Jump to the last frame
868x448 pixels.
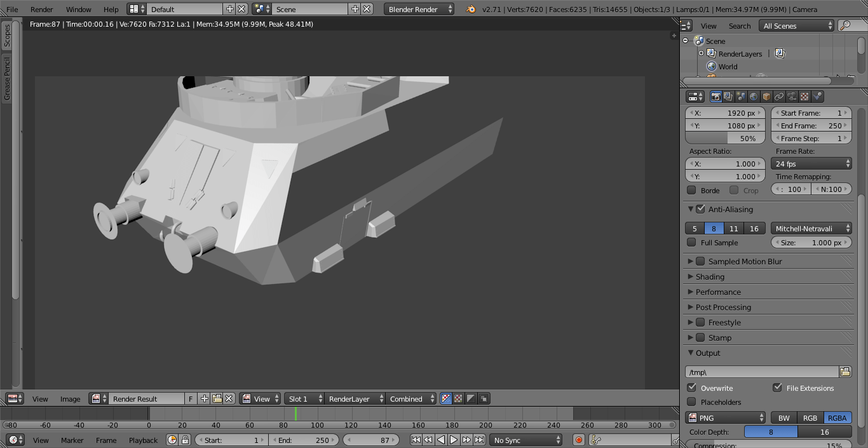480,440
